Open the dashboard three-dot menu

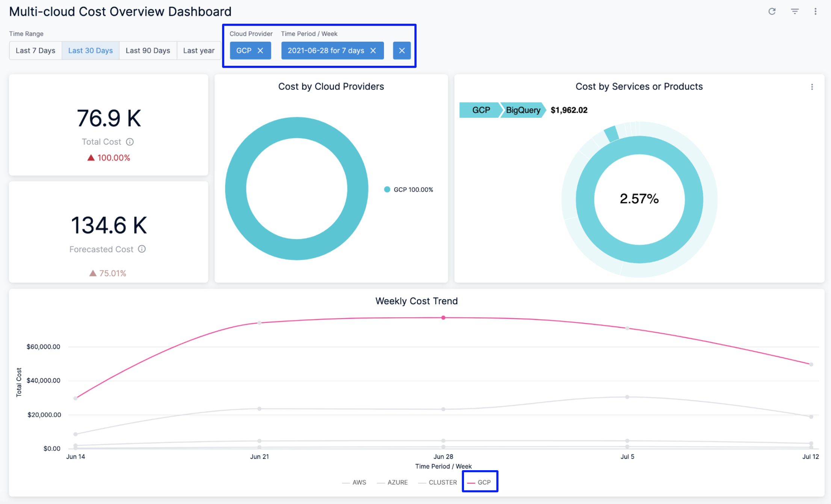click(815, 12)
